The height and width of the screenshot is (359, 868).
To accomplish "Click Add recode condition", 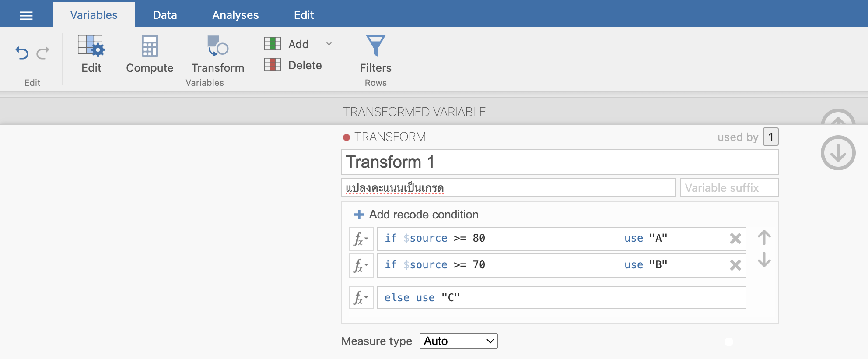I will point(416,215).
